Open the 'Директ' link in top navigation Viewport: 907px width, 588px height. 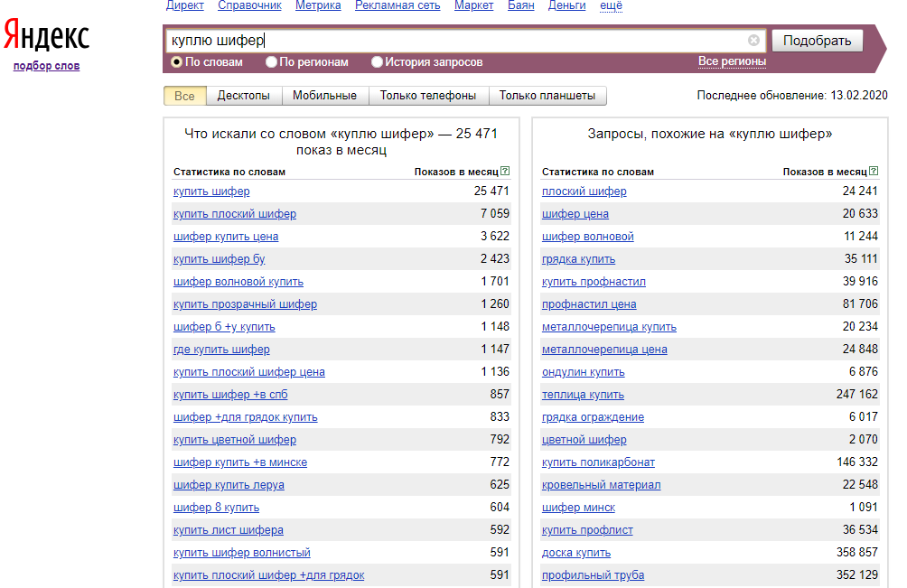pyautogui.click(x=184, y=5)
